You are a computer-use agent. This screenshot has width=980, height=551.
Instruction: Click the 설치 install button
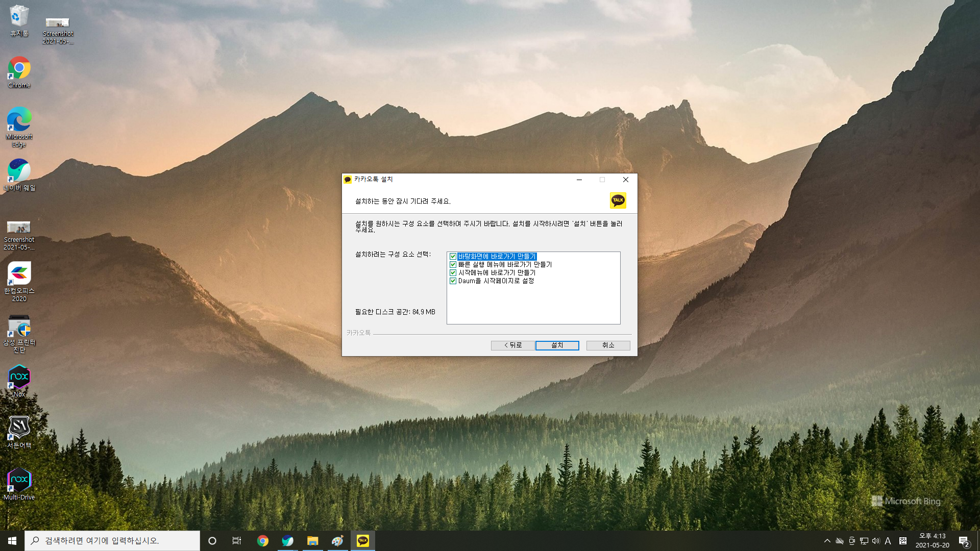point(557,345)
